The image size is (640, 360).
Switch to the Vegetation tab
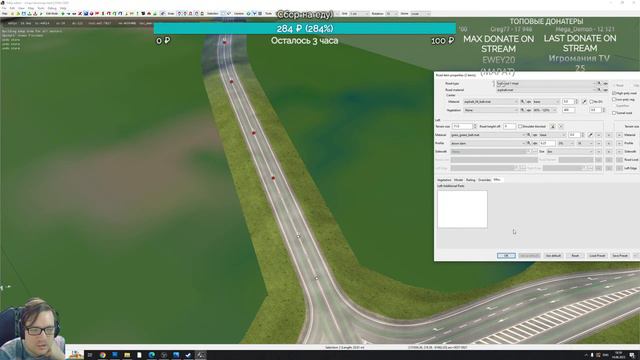444,180
